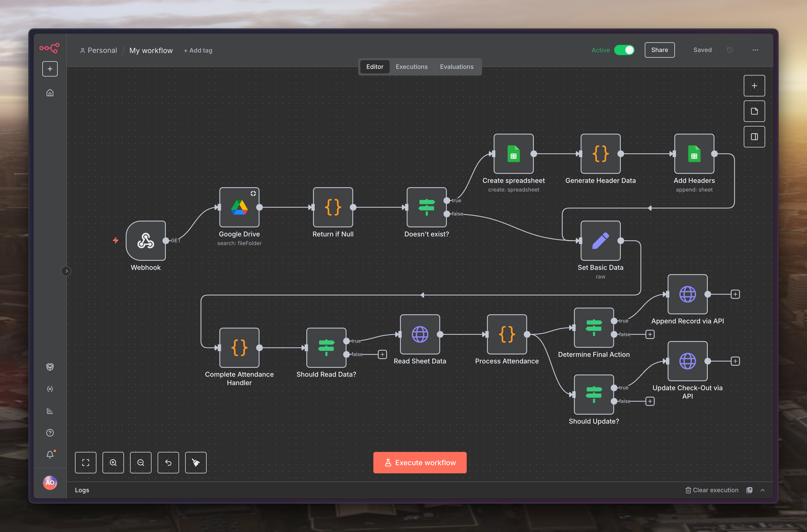Viewport: 807px width, 532px height.
Task: Click the zoom to fit canvas icon
Action: (x=85, y=462)
